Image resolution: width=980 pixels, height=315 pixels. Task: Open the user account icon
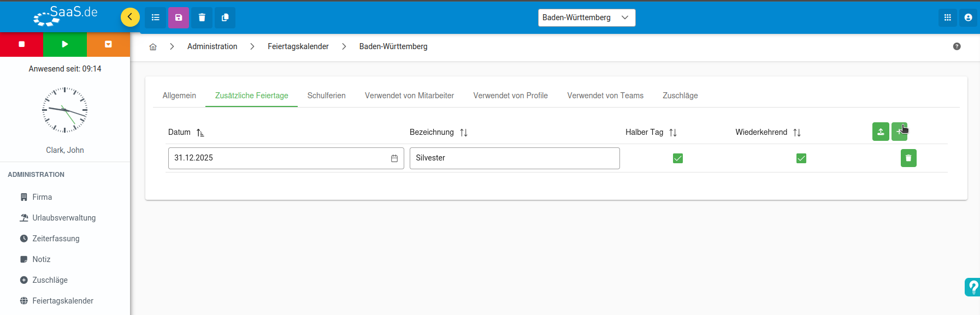coord(968,17)
